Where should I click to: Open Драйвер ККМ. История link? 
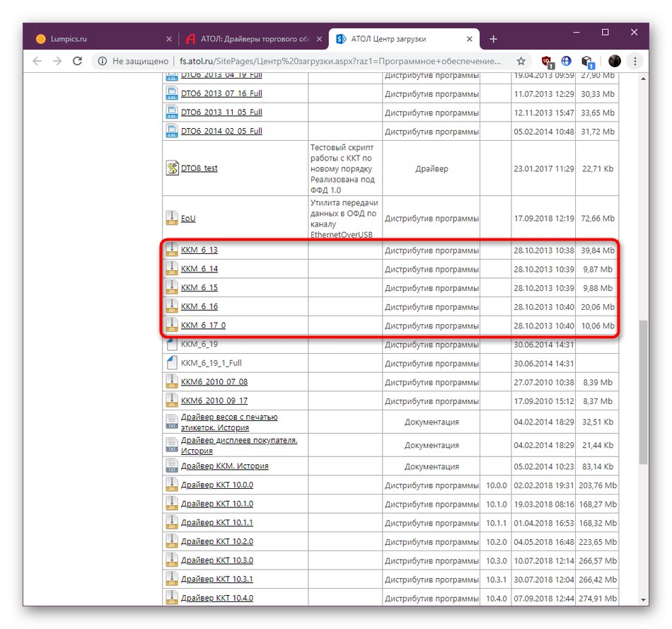point(224,466)
